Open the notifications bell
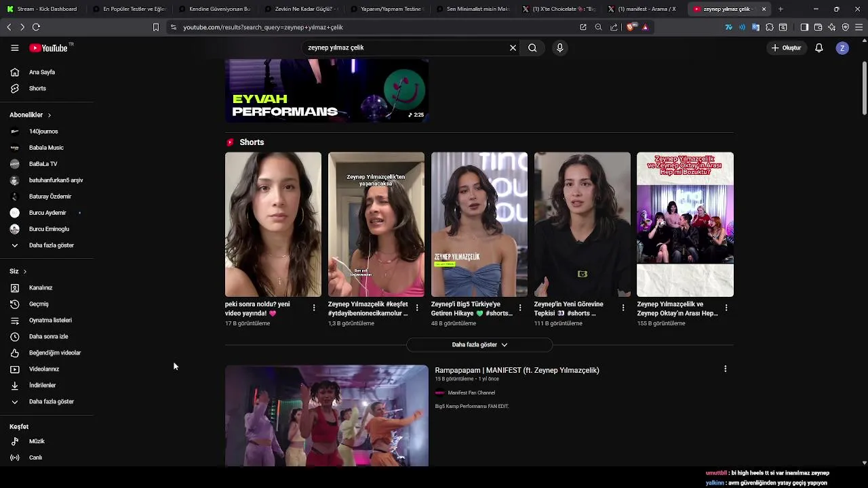Viewport: 868px width, 488px height. click(x=818, y=48)
